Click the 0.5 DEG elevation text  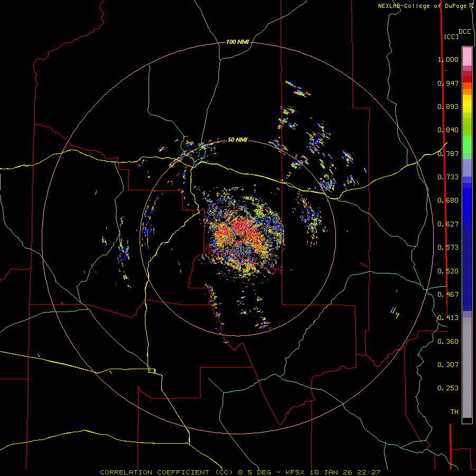(x=255, y=472)
